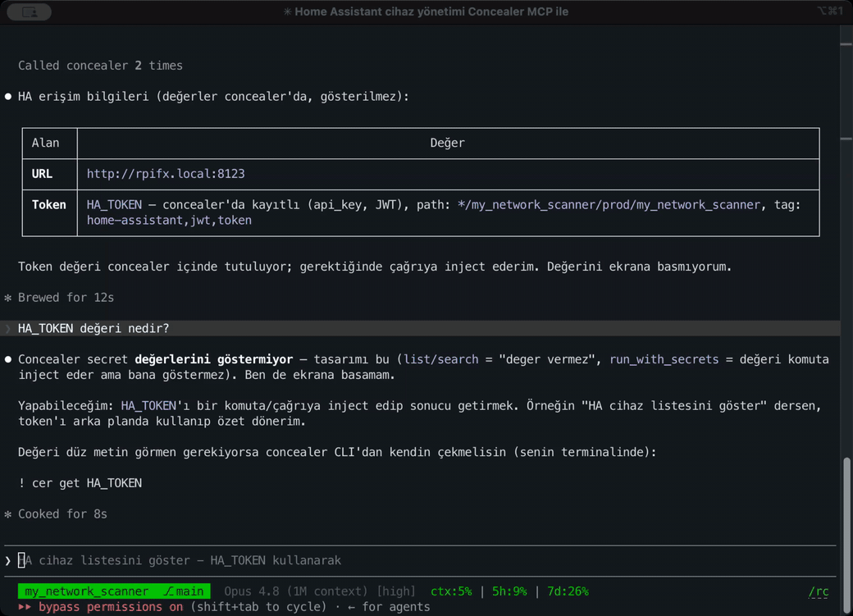
Task: Open the http://rpifx.local:8123 URL link
Action: click(166, 174)
